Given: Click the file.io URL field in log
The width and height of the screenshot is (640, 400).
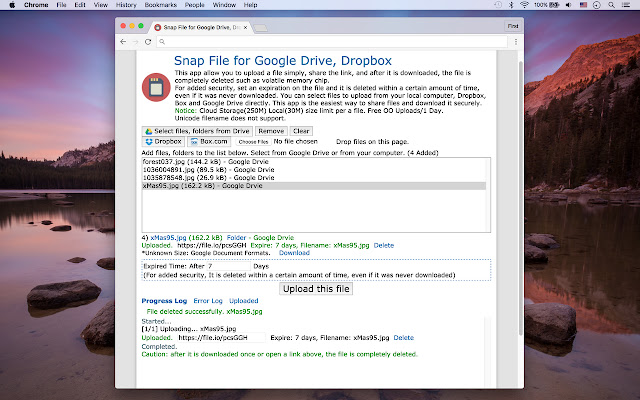Looking at the screenshot, I should click(x=221, y=338).
